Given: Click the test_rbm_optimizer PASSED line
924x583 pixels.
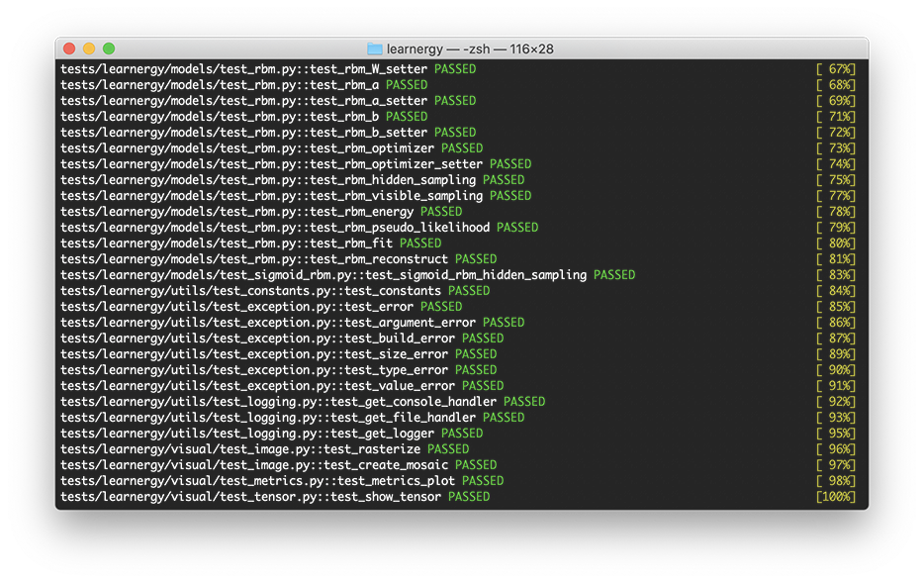Looking at the screenshot, I should pos(272,148).
